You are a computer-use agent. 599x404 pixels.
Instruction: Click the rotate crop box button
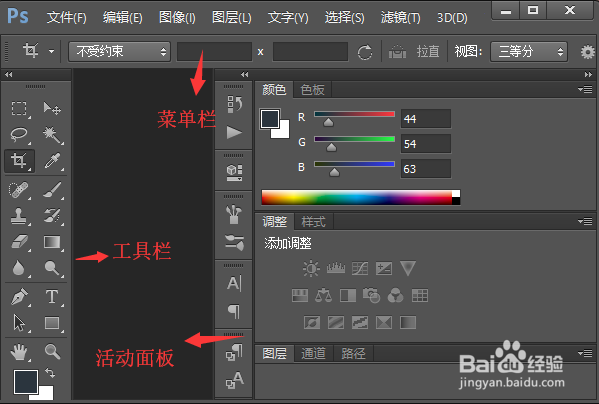point(364,52)
